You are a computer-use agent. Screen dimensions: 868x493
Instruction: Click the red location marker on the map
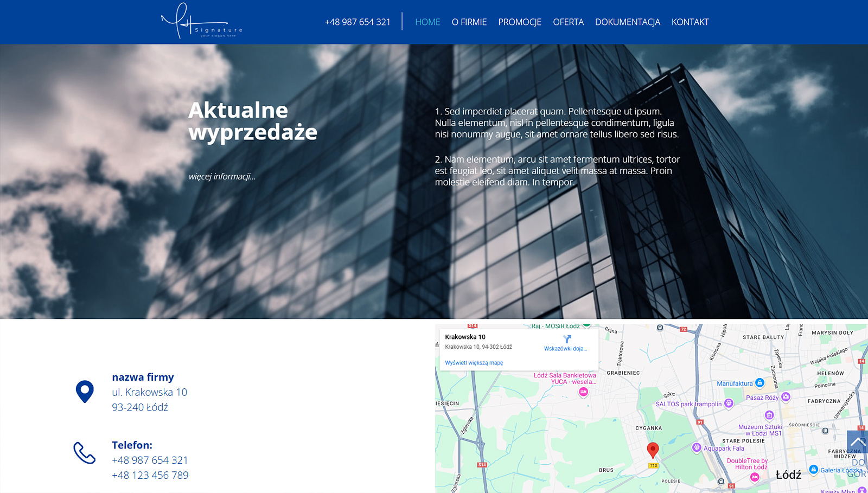[653, 450]
